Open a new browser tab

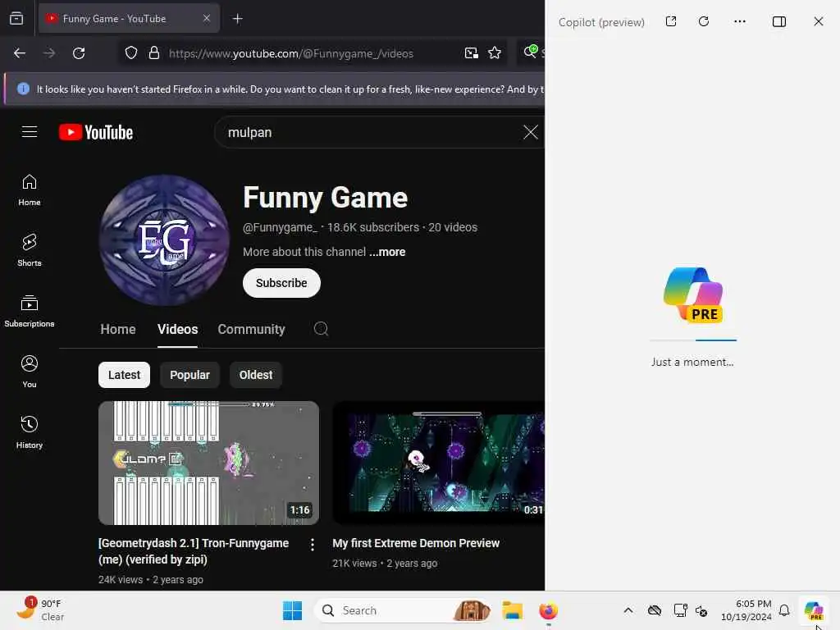click(x=237, y=19)
